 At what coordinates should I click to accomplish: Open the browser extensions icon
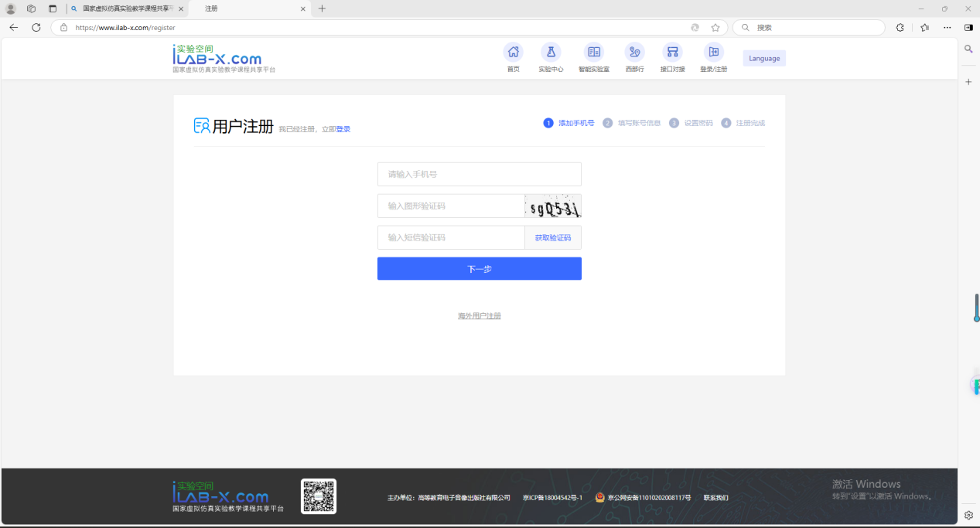900,27
